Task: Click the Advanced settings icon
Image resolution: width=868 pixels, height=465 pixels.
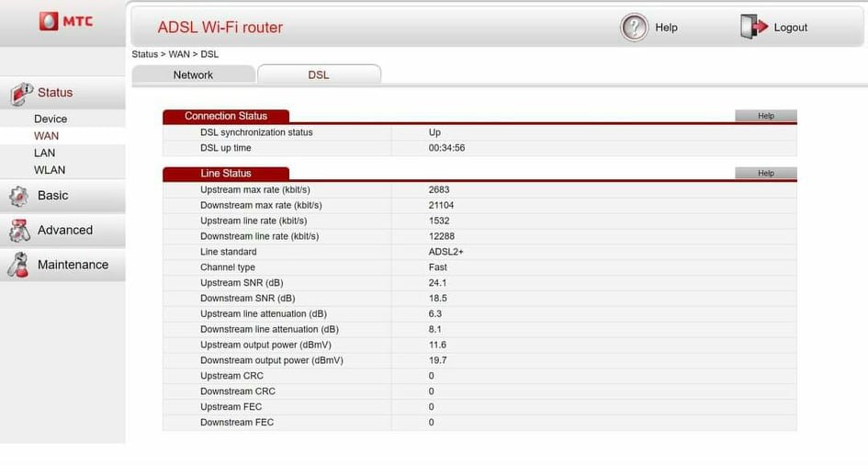Action: point(18,231)
